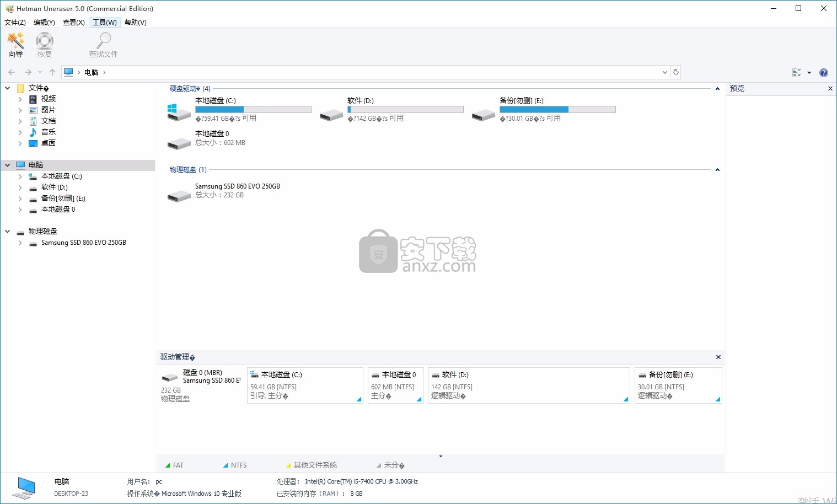Collapse the 电脑 tree node
This screenshot has height=504, width=837.
(x=8, y=165)
